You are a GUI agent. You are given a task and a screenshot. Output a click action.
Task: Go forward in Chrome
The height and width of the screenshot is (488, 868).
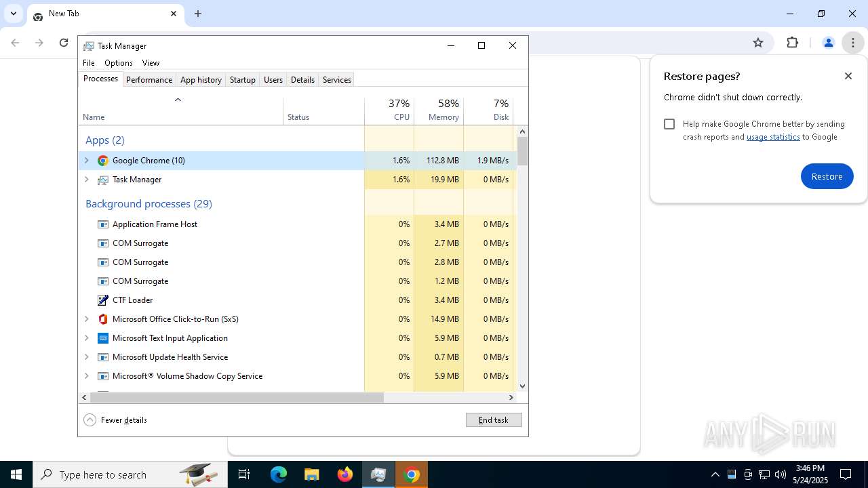click(39, 43)
